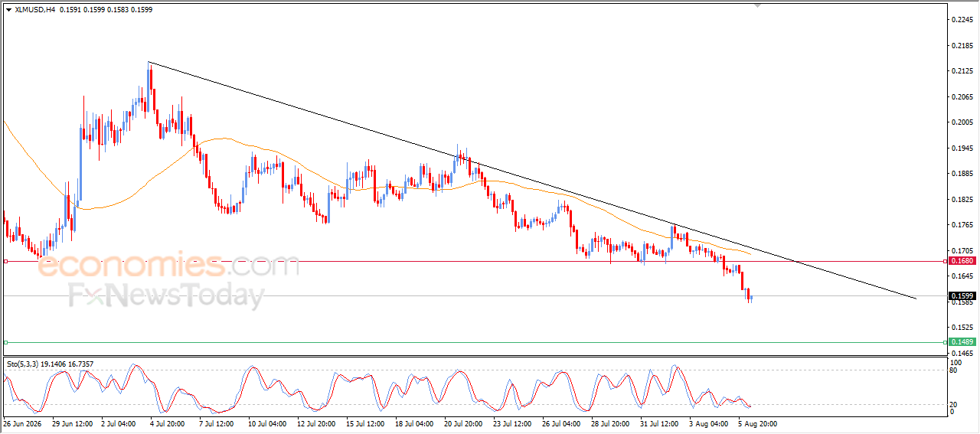This screenshot has height=434, width=980.
Task: Select the green 0.1489 price level tag
Action: point(962,341)
